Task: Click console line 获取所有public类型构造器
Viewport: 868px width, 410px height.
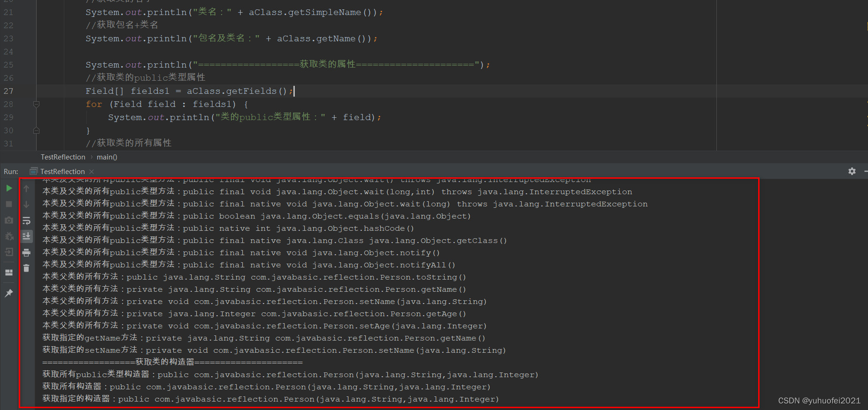Action: [x=291, y=375]
